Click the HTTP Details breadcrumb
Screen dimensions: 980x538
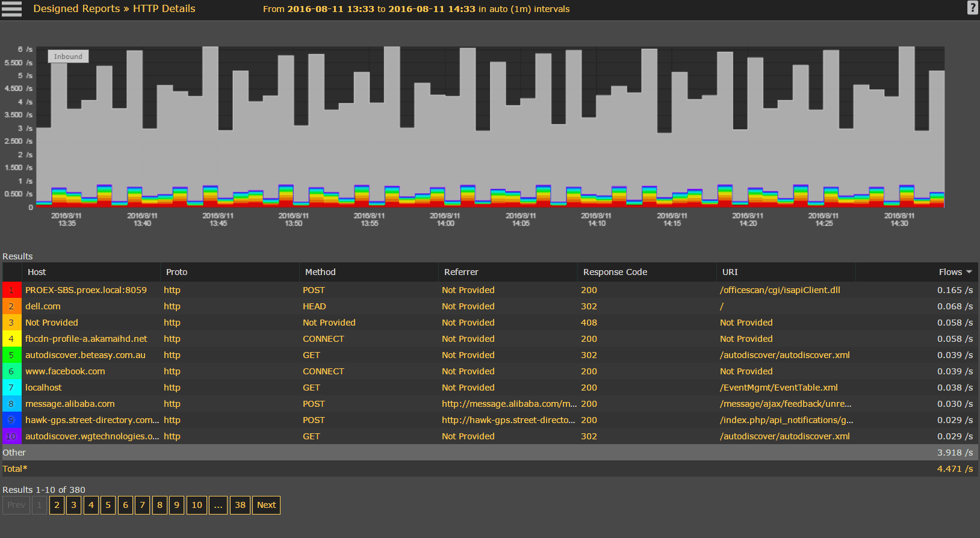pos(164,8)
